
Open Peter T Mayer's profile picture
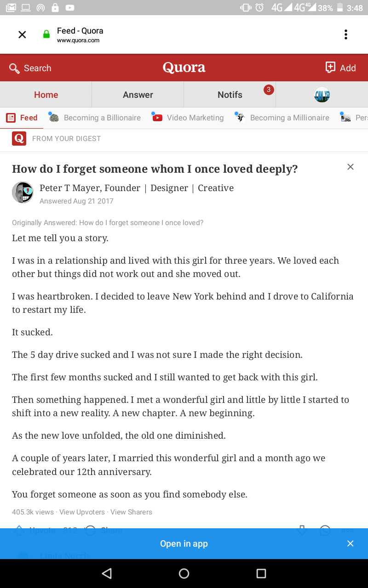pos(23,192)
